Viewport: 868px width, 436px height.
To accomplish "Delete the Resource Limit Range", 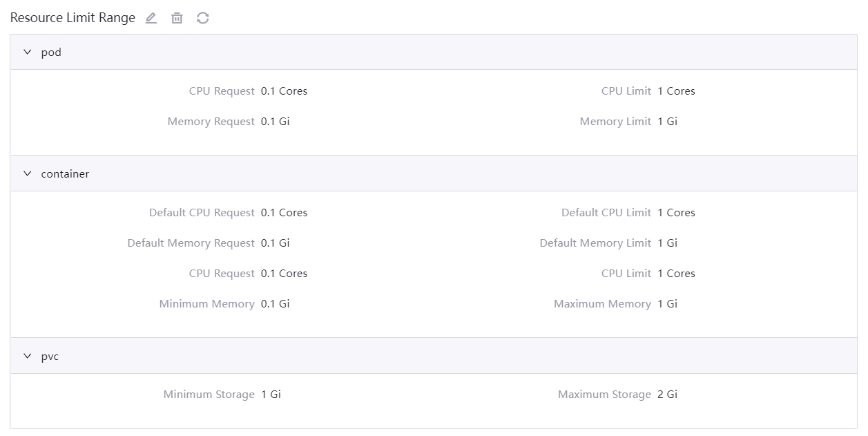I will tap(177, 18).
